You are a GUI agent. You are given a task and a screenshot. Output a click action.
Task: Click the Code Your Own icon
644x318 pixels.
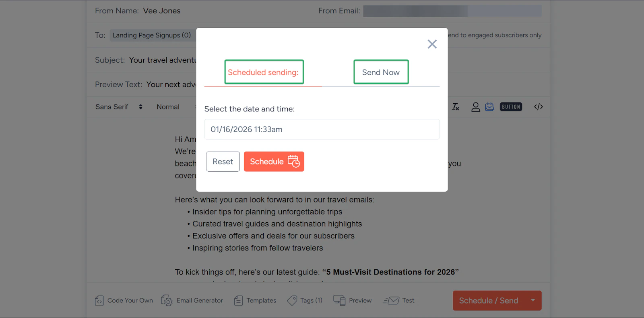[99, 301]
